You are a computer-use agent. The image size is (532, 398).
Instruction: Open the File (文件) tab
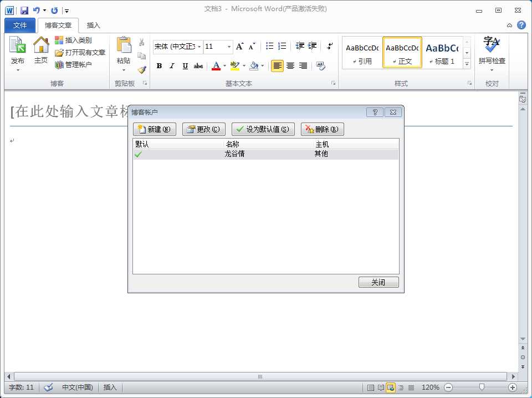click(20, 25)
